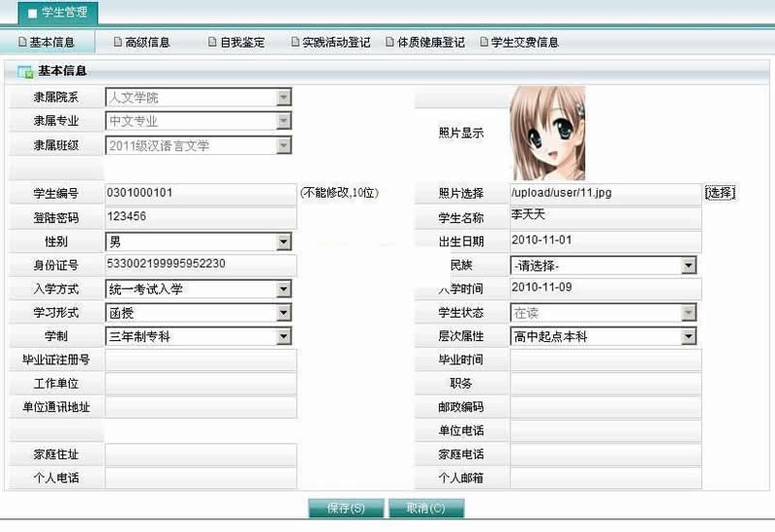Click the 基本信息 panel header icon
The height and width of the screenshot is (532, 775).
click(25, 72)
